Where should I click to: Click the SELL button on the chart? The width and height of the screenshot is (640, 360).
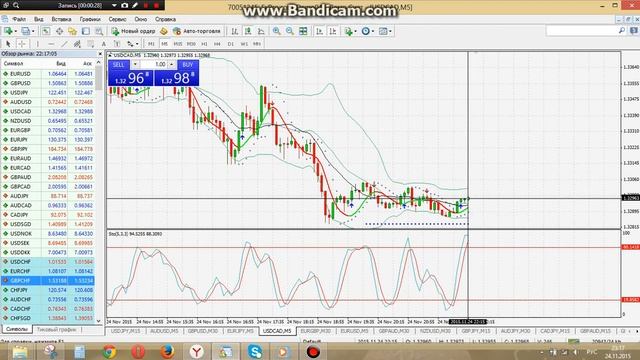(x=118, y=64)
